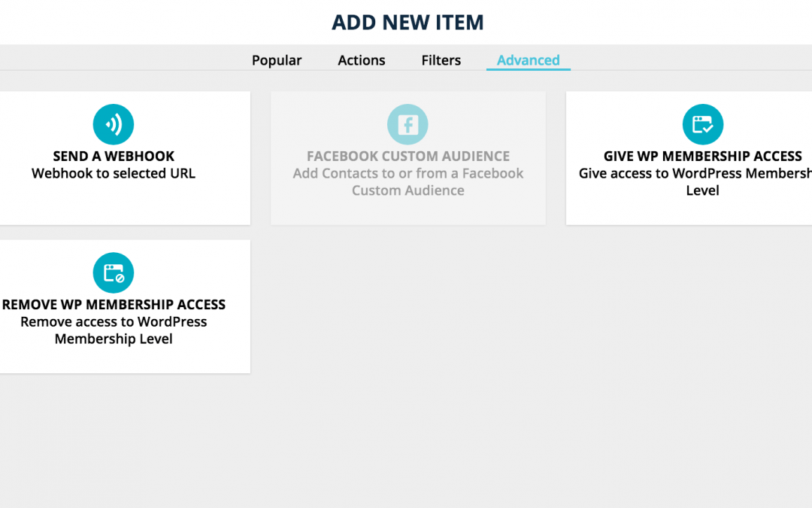This screenshot has height=508, width=812.
Task: Click the Send a Webhook broadcast icon
Action: click(x=114, y=125)
